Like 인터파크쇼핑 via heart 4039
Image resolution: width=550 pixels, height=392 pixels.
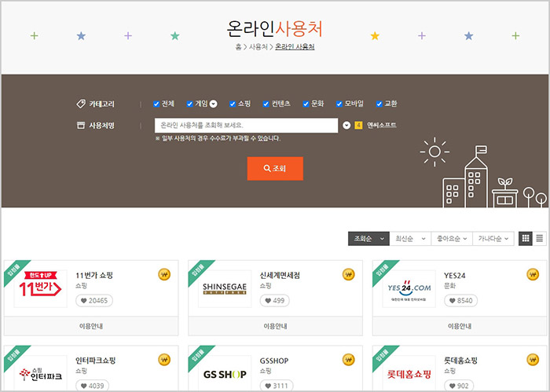pyautogui.click(x=92, y=386)
